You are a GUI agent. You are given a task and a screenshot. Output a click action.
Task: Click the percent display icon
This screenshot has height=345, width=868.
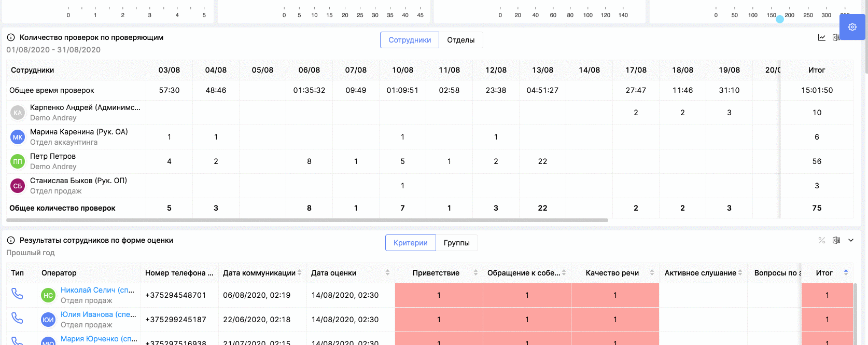pyautogui.click(x=822, y=240)
